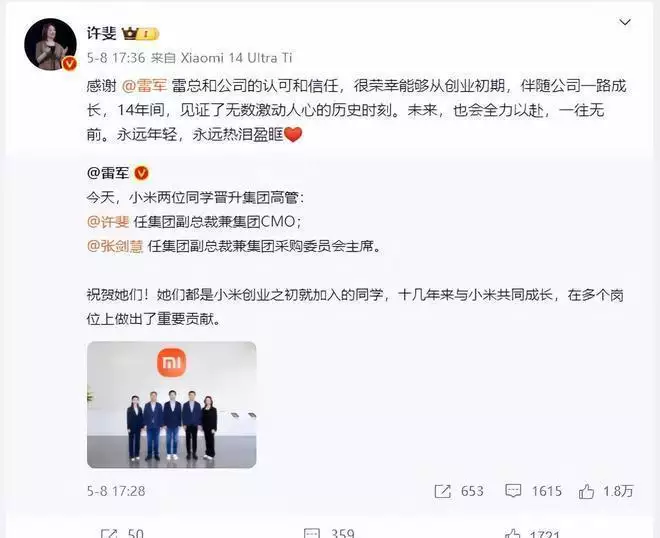Open 许斐's profile avatar
This screenshot has height=538, width=660.
[x=51, y=44]
